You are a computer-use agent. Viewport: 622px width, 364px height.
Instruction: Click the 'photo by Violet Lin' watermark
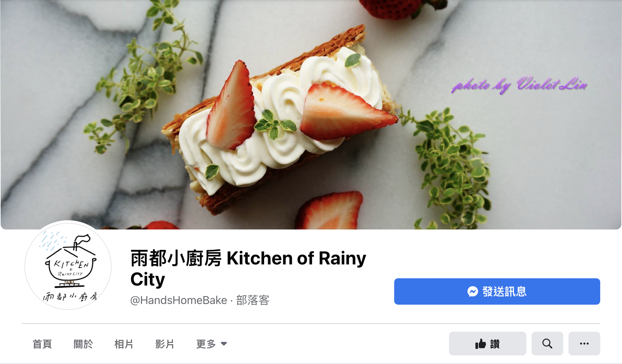tap(519, 85)
